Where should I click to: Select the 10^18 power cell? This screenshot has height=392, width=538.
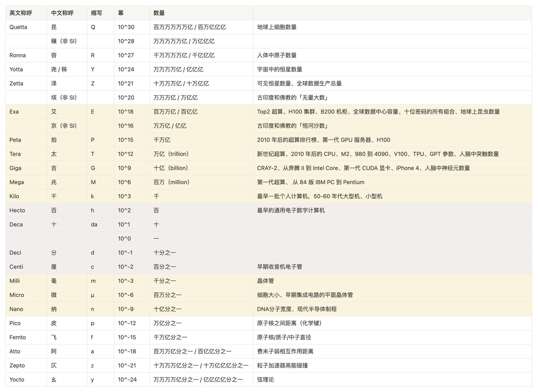point(132,112)
